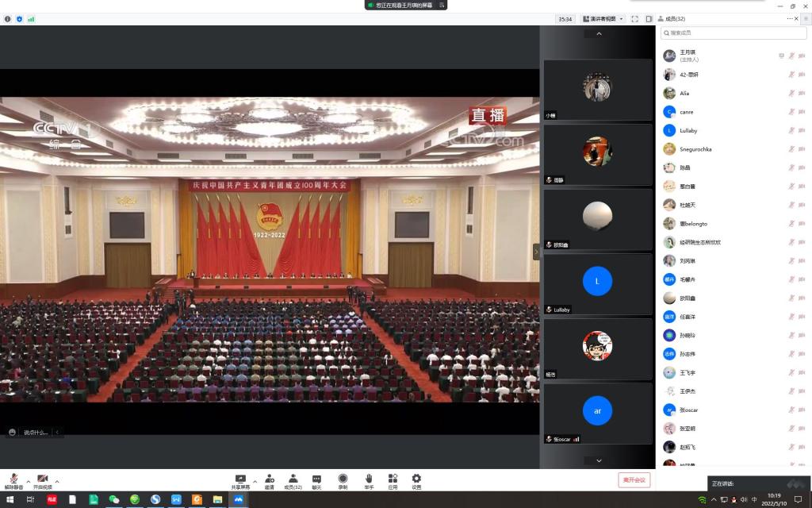Raise hand using the 举手 icon
812x508 pixels.
coord(369,479)
